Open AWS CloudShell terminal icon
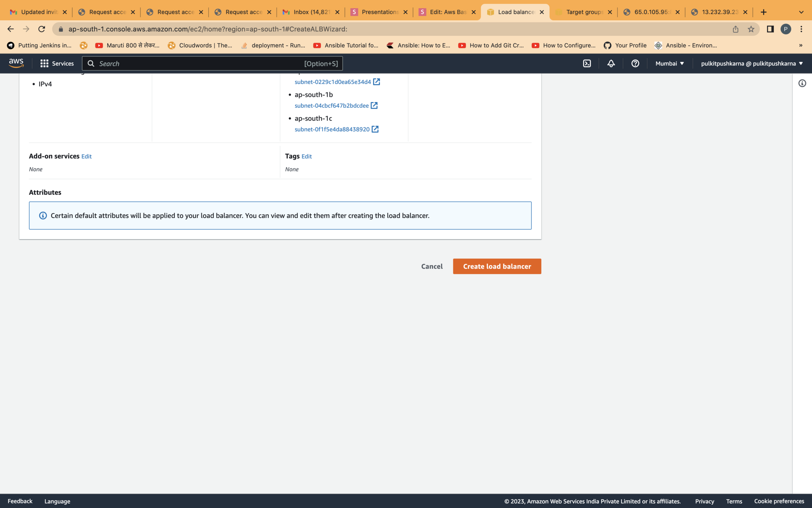The image size is (812, 508). tap(587, 64)
